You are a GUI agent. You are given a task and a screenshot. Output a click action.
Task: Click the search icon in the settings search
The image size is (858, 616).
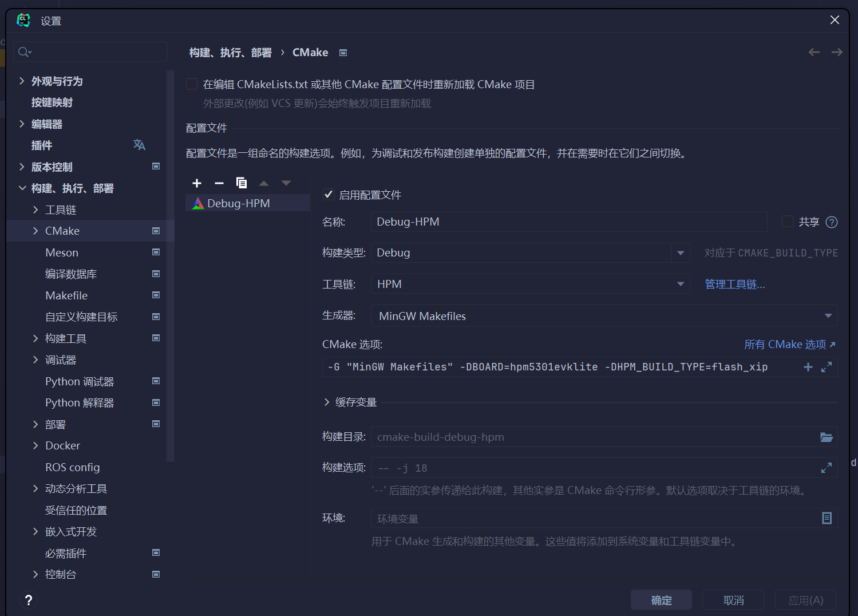24,52
